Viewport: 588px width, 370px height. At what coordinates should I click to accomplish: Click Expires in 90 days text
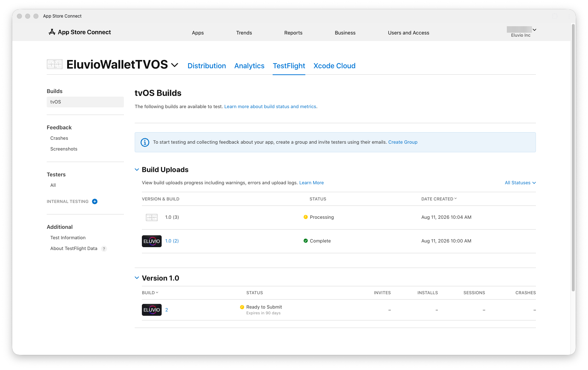263,313
